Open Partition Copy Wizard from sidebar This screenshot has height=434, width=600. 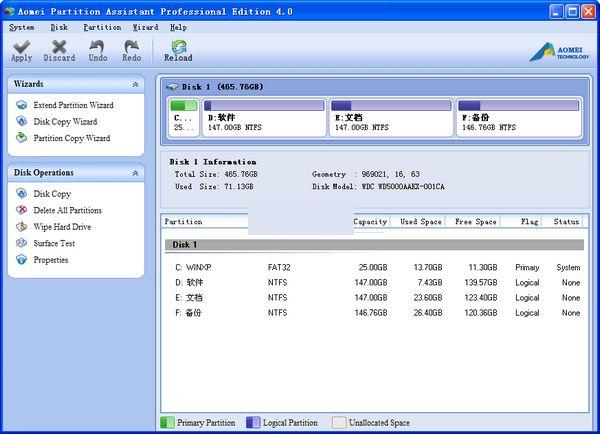coord(71,138)
